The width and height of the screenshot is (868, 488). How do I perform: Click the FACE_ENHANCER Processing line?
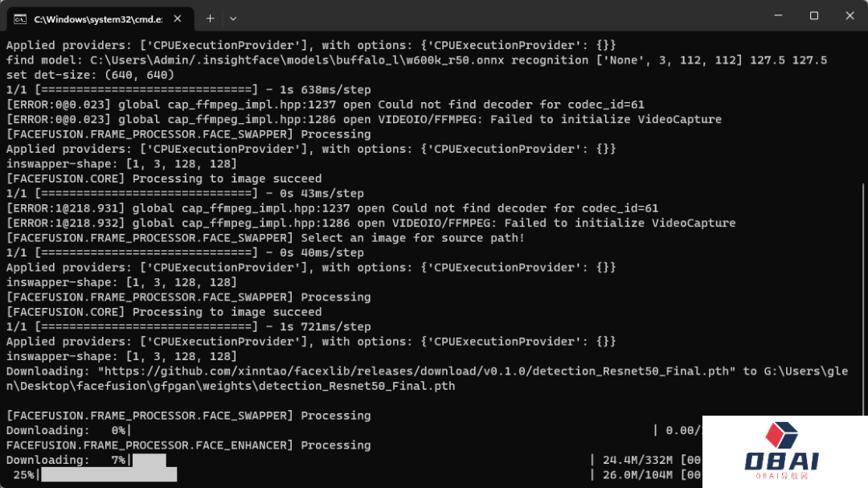(x=188, y=445)
